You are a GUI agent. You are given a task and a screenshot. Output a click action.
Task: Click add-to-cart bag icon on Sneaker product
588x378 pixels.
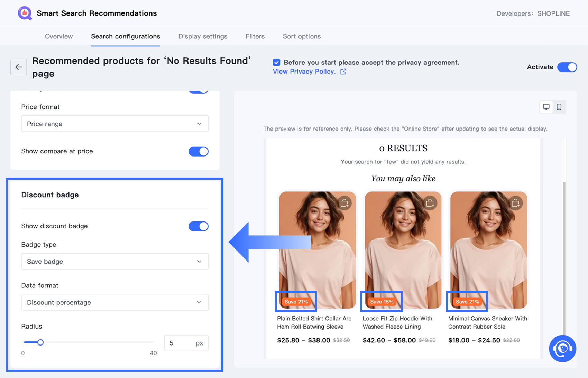[x=515, y=203]
